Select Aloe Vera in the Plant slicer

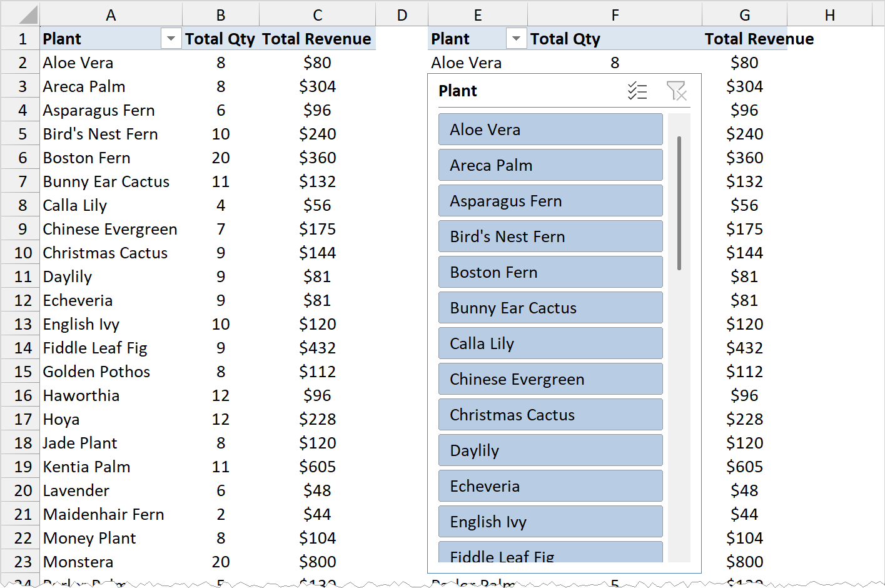(550, 129)
